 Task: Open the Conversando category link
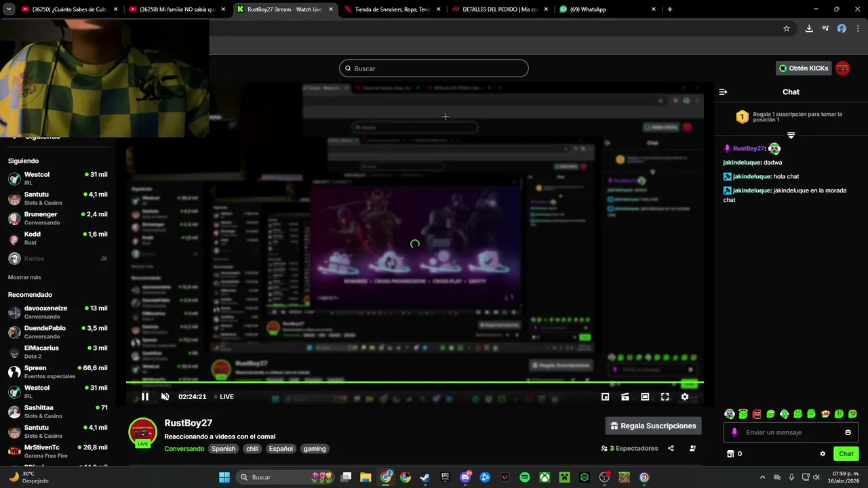point(184,449)
